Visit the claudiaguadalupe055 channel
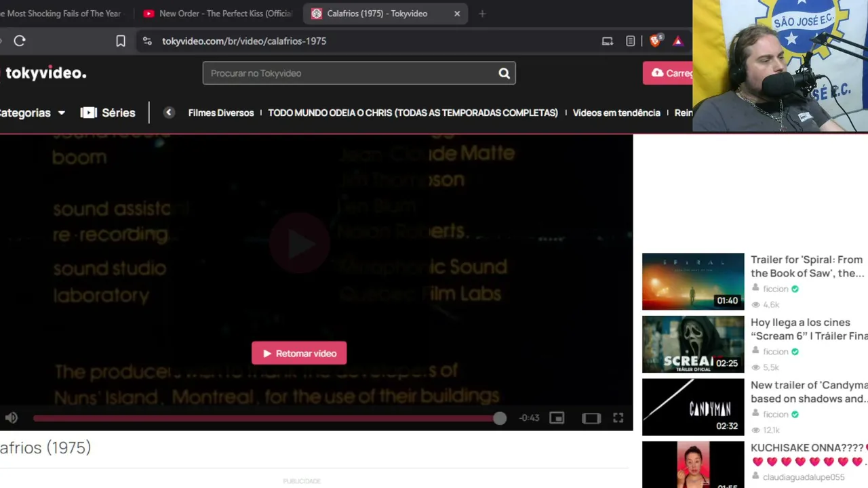Screen dimensions: 868x488 [804, 477]
